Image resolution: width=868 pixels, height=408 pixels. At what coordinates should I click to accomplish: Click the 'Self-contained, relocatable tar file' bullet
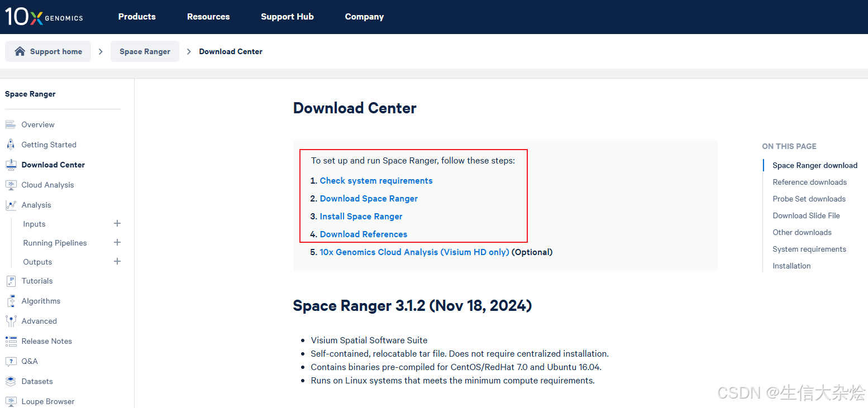(x=460, y=354)
